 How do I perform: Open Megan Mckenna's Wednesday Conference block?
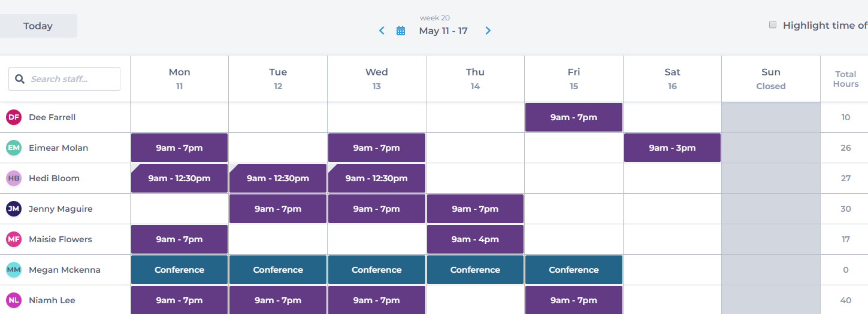tap(377, 270)
